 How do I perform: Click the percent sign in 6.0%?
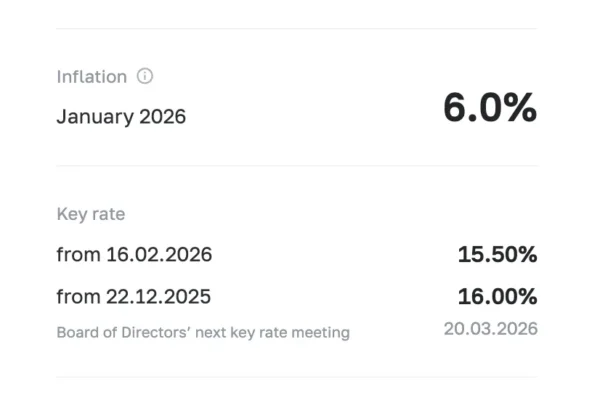pyautogui.click(x=520, y=109)
